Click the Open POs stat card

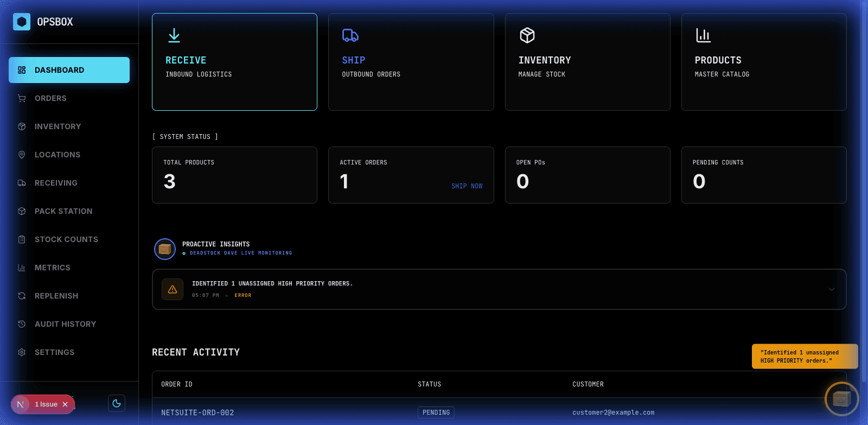pyautogui.click(x=588, y=175)
